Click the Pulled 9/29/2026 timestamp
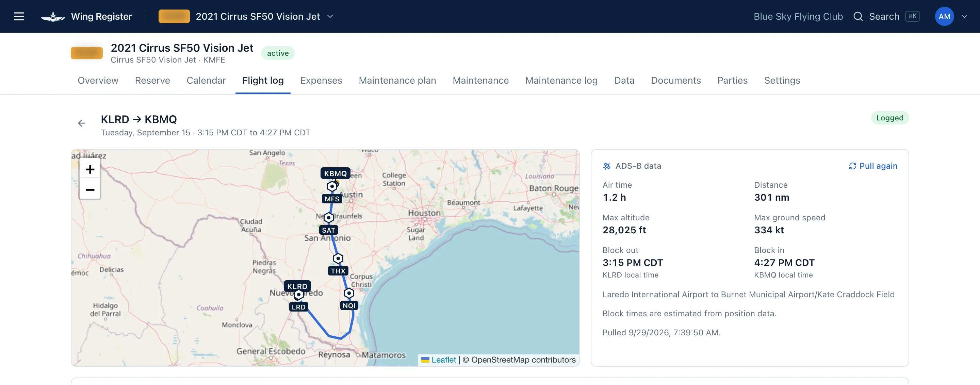 pos(661,333)
